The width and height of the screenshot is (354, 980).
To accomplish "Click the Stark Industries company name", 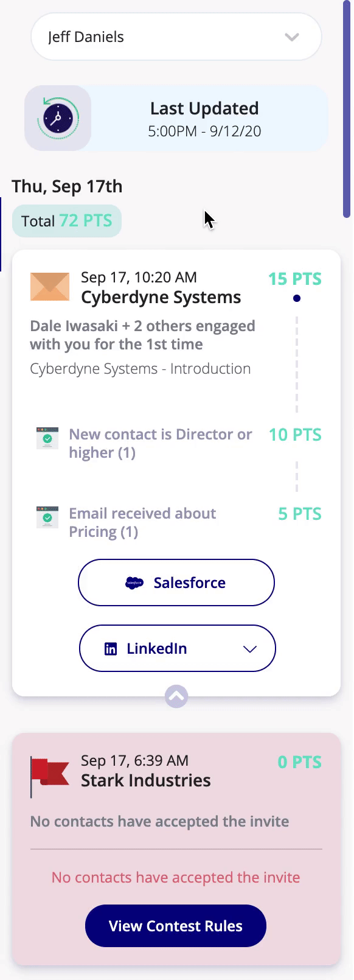I will [146, 780].
